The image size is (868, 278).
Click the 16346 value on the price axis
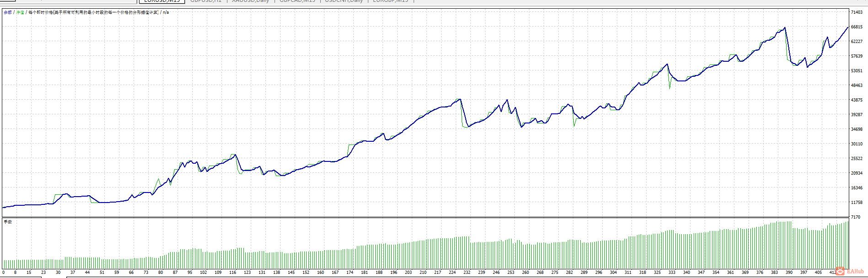[857, 188]
